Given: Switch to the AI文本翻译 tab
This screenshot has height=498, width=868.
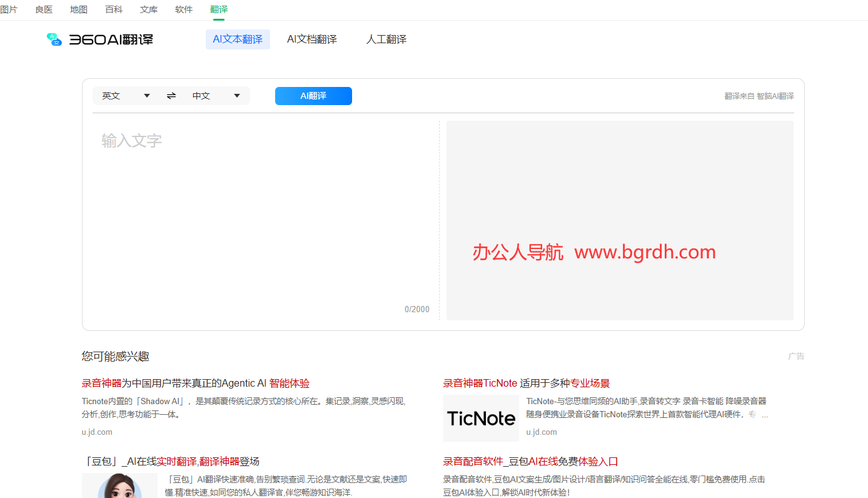Looking at the screenshot, I should pyautogui.click(x=238, y=39).
